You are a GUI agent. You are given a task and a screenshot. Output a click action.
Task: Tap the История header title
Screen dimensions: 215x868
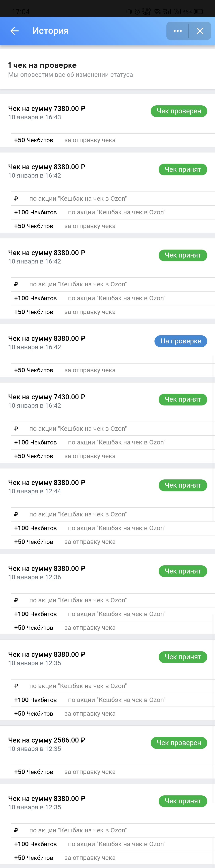tap(51, 31)
